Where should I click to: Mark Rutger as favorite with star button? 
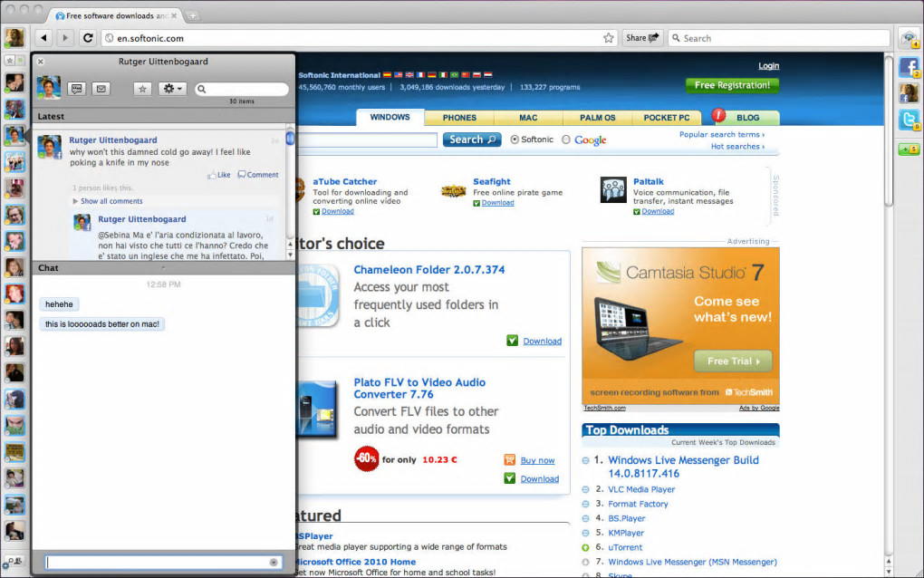(142, 89)
